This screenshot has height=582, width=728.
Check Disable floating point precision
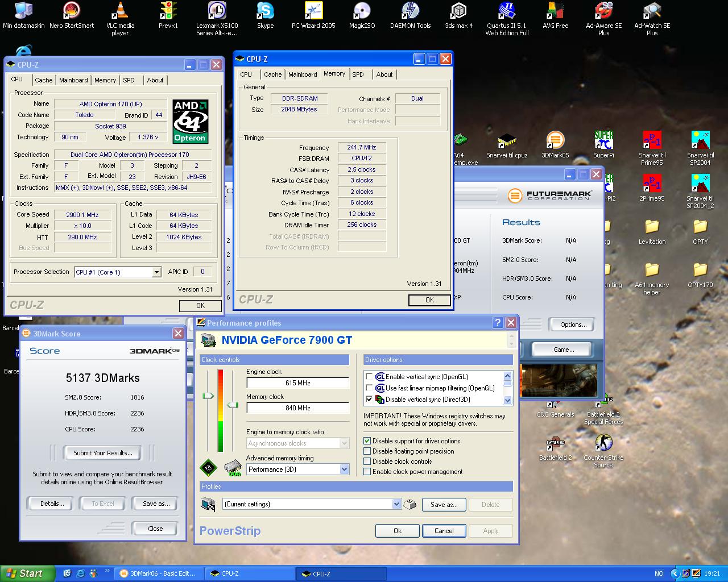click(x=367, y=451)
